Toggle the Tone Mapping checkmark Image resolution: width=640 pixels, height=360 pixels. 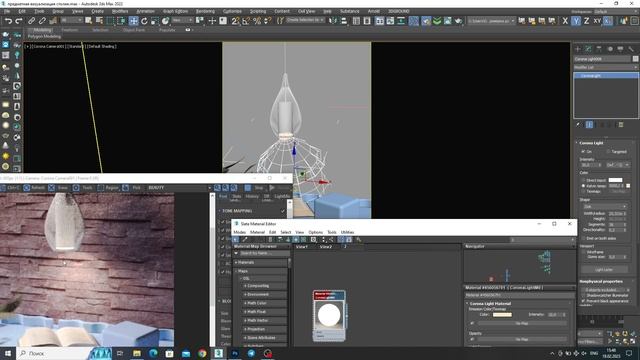coord(282,211)
